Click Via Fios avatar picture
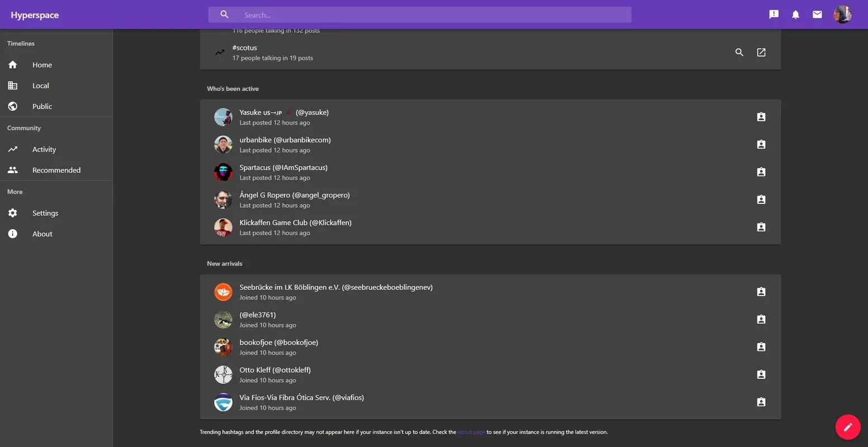 click(x=223, y=402)
